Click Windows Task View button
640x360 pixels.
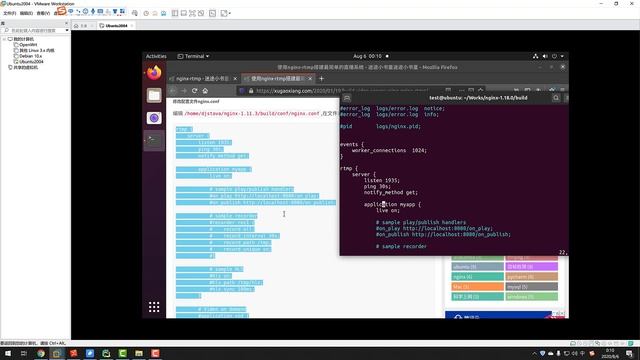[24, 353]
